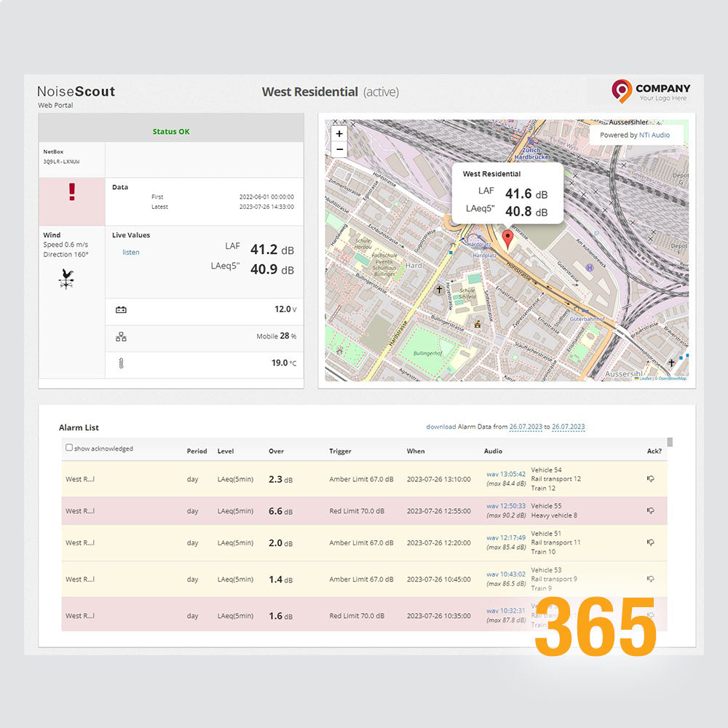
Task: Zoom in on the map with plus button
Action: point(339,134)
